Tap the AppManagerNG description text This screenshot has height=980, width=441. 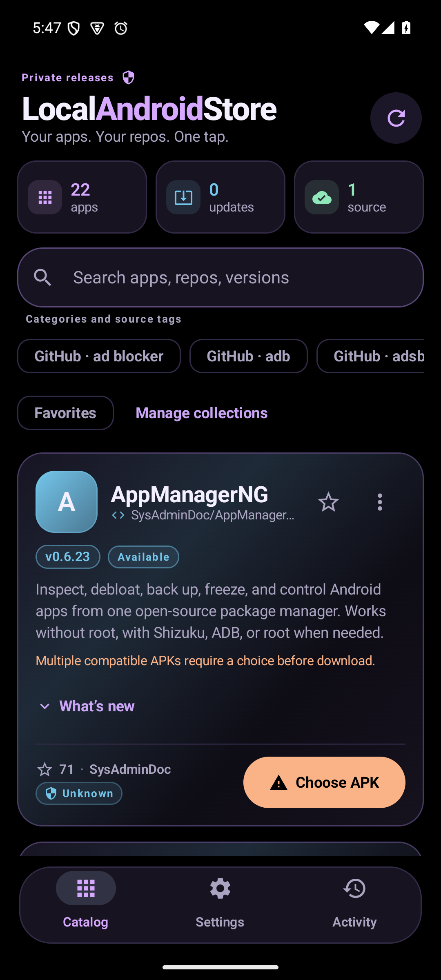(211, 611)
